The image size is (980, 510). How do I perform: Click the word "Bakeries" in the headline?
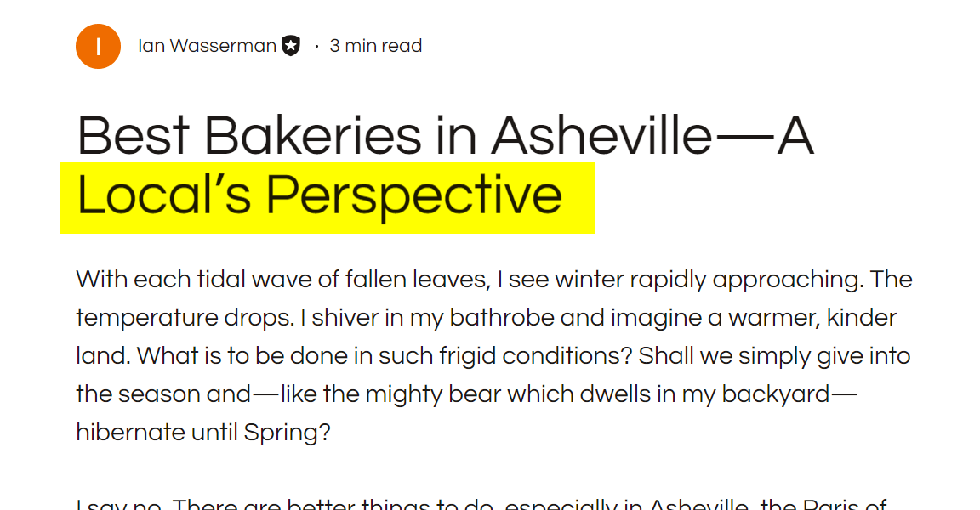[313, 135]
